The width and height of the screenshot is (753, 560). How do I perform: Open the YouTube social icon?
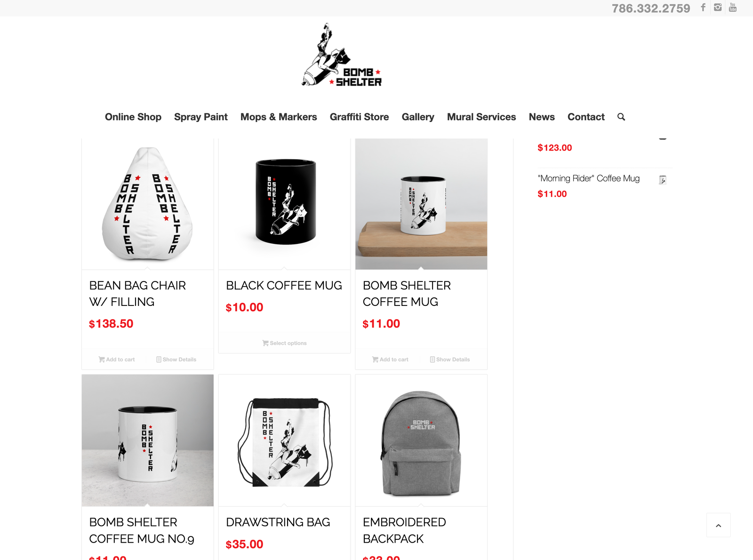click(733, 8)
